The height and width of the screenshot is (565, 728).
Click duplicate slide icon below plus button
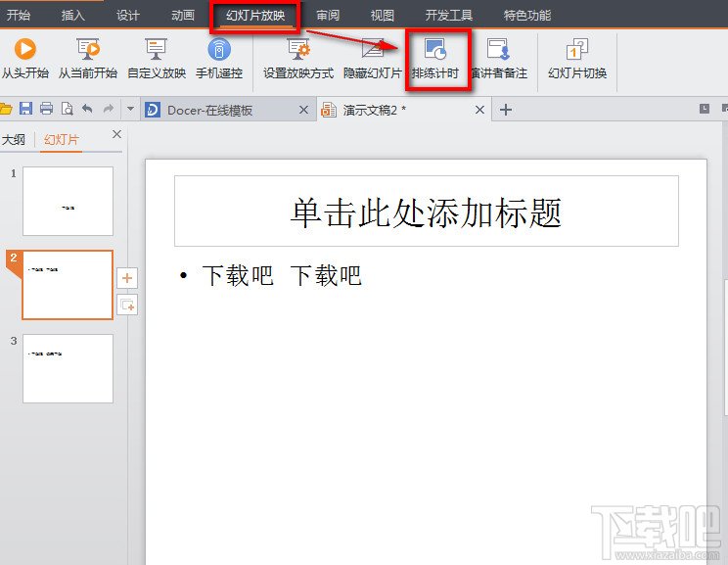point(127,305)
